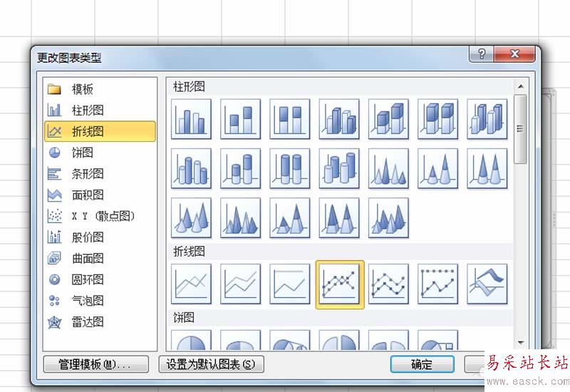Select the 3-D pyramid chart
Image resolution: width=570 pixels, height=392 pixels.
pyautogui.click(x=388, y=218)
